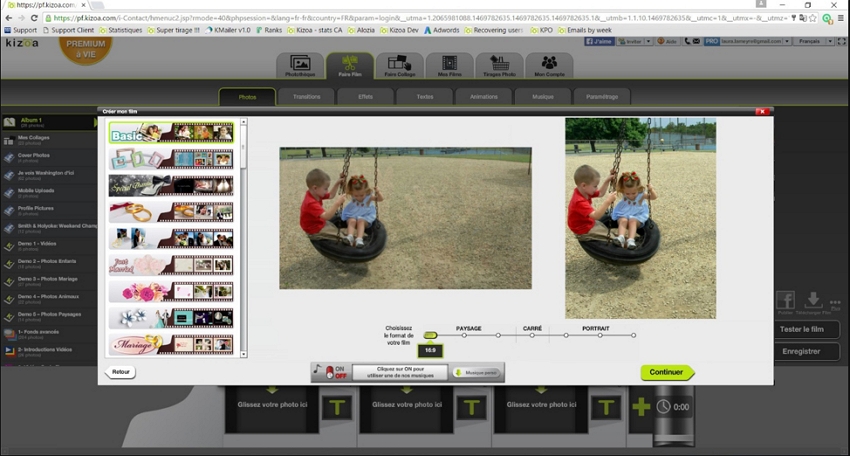
Task: Open Tirages Photo icon
Action: pos(499,66)
